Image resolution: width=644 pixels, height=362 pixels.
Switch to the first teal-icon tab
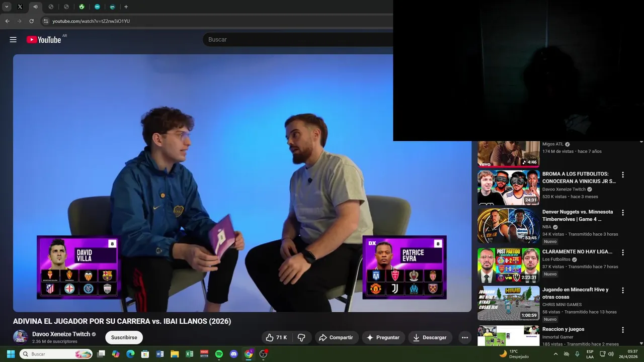97,7
